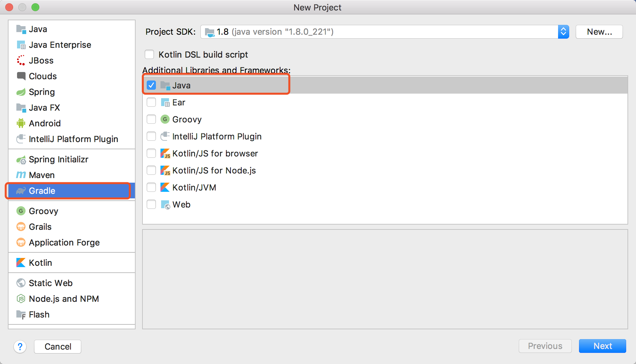Check the Web framework checkbox
636x364 pixels.
click(151, 205)
